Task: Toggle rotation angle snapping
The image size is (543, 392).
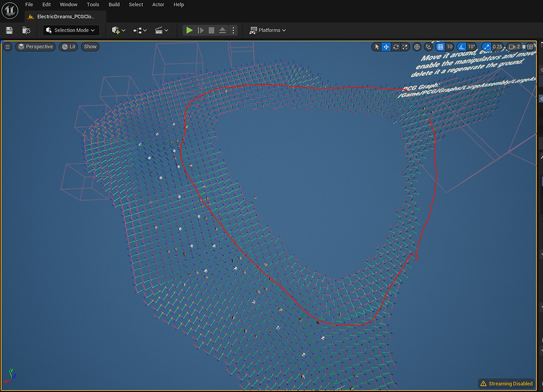Action: click(x=462, y=47)
